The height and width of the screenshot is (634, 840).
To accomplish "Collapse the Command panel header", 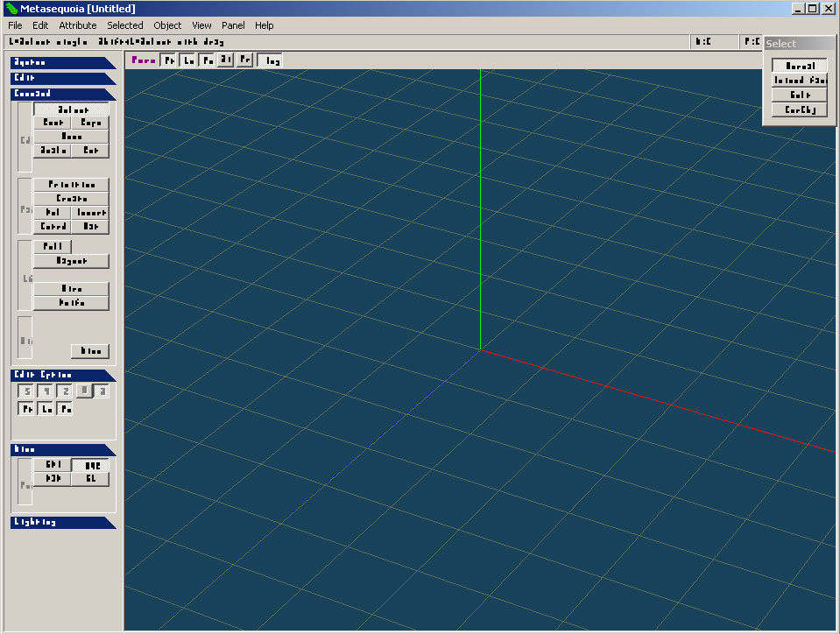I will click(x=63, y=94).
